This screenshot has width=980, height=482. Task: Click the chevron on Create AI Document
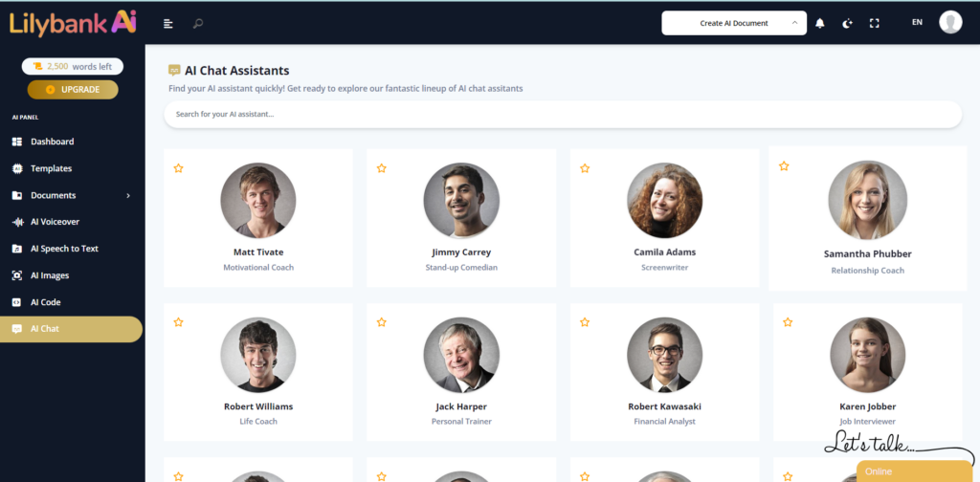point(794,23)
